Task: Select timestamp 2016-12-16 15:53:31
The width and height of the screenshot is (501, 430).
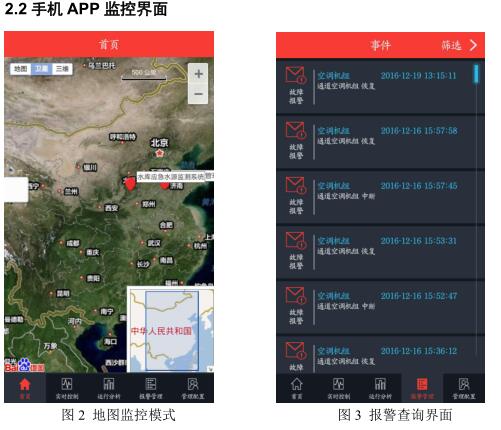Action: tap(418, 241)
